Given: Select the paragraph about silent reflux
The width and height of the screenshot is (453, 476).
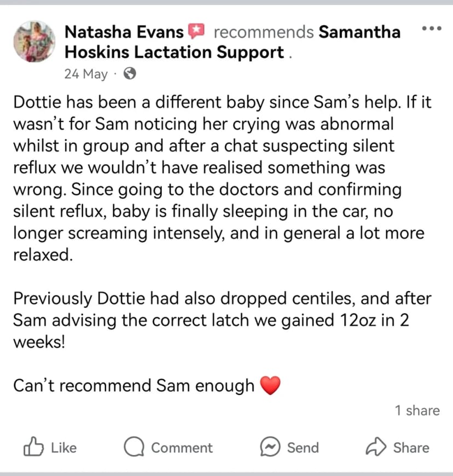Looking at the screenshot, I should (x=222, y=178).
